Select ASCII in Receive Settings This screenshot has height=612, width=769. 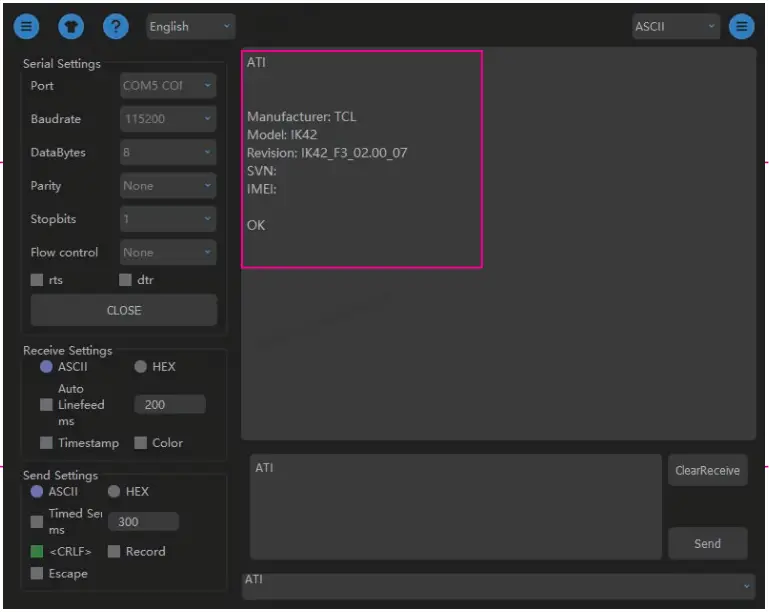coord(46,367)
